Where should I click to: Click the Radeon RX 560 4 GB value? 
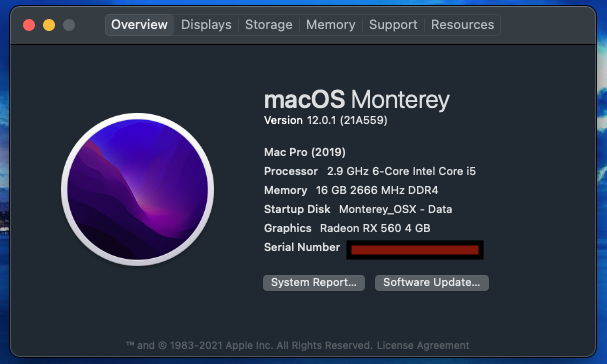pyautogui.click(x=375, y=228)
